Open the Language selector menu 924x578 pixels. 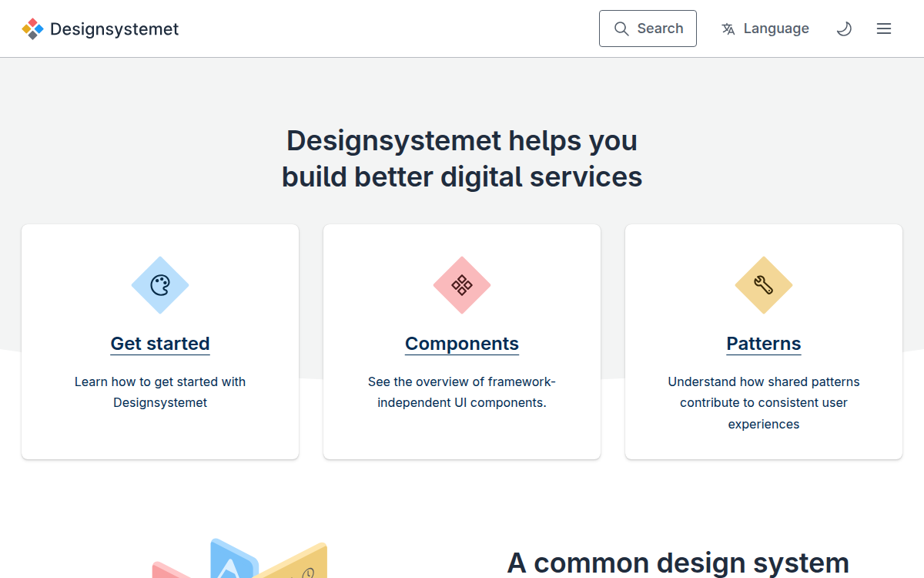[x=765, y=29]
